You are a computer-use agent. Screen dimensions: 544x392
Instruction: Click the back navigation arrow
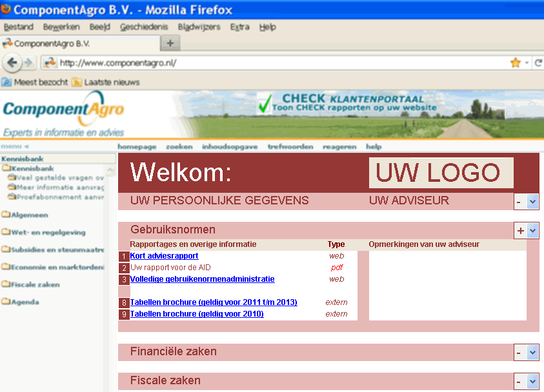pos(13,63)
